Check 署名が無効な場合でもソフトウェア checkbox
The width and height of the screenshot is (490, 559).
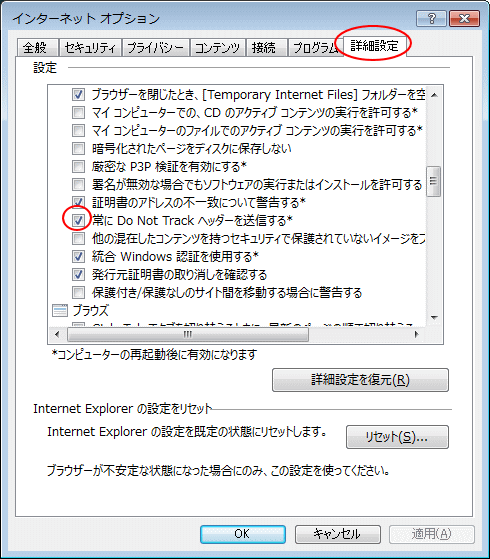78,184
